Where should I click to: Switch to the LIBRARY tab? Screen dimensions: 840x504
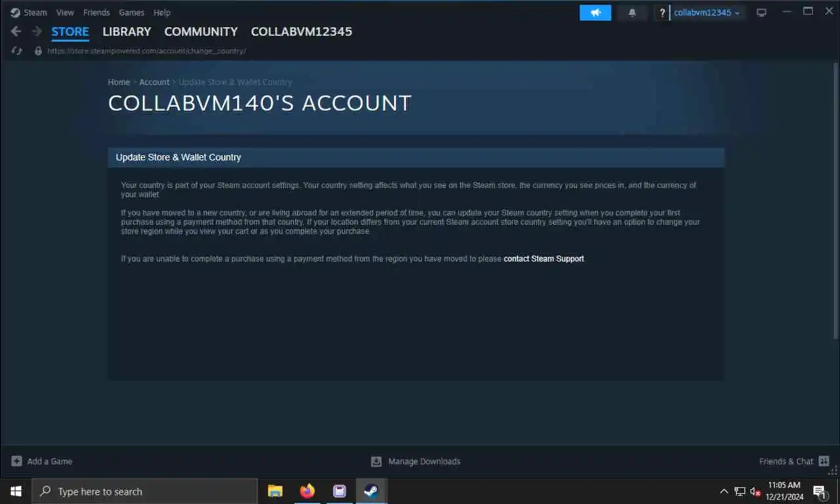tap(127, 31)
